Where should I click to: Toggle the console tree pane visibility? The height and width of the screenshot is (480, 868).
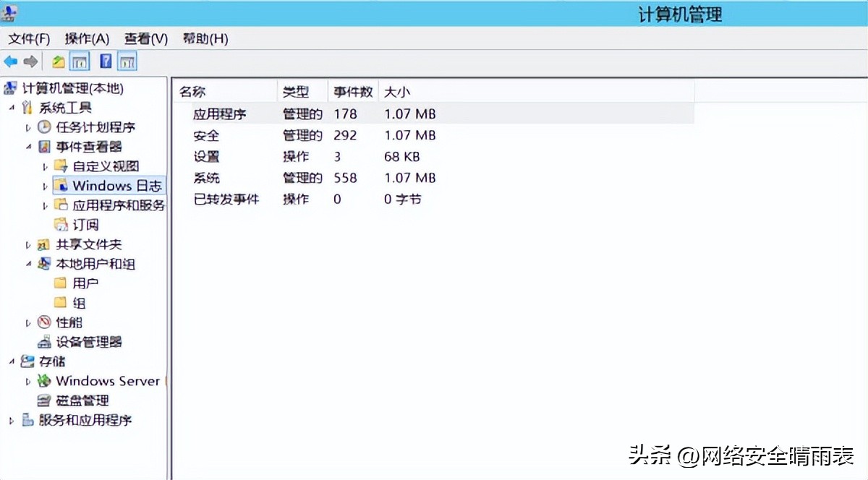pos(79,61)
